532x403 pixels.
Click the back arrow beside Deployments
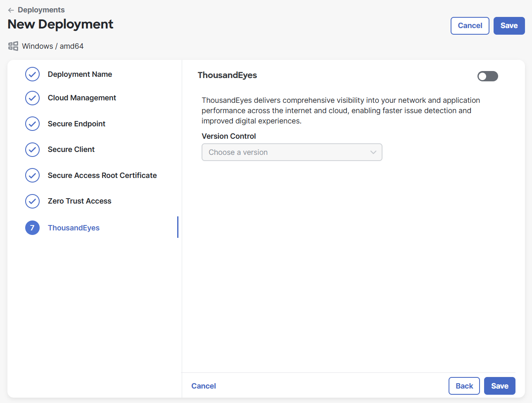[x=11, y=10]
